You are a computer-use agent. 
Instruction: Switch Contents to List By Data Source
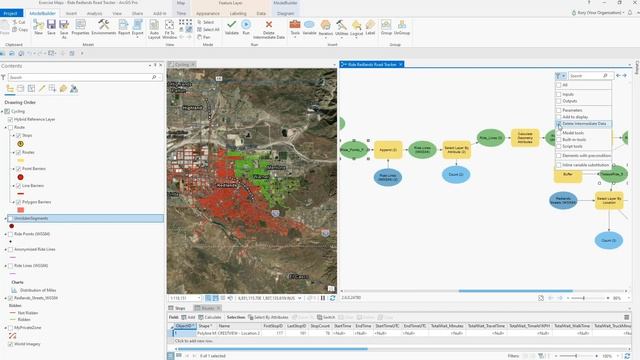pos(20,89)
